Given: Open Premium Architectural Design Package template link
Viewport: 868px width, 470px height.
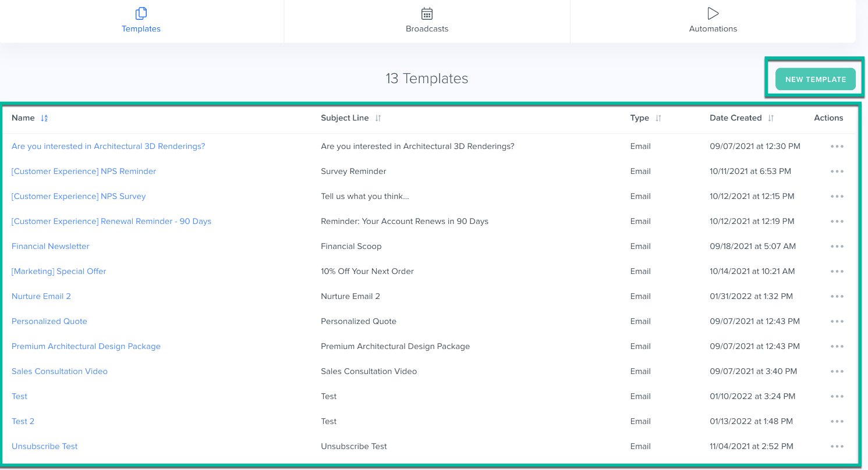Looking at the screenshot, I should point(86,347).
